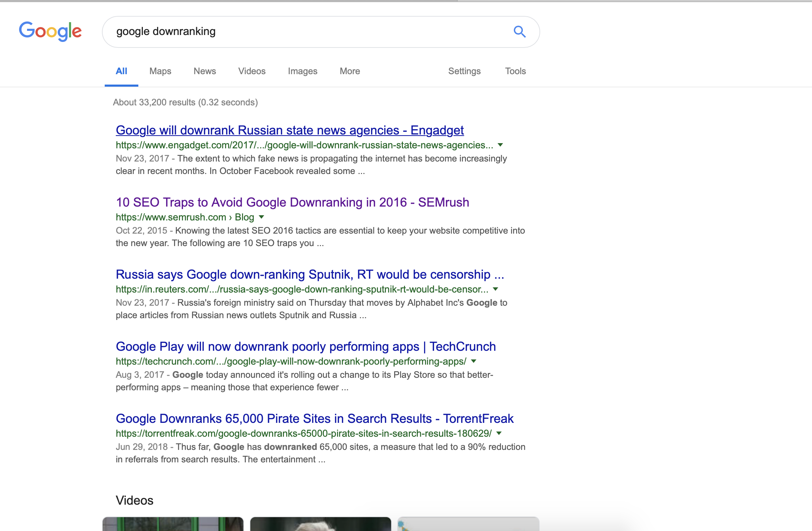This screenshot has width=812, height=531.
Task: Expand the Reuters result URL dropdown arrow
Action: point(495,289)
